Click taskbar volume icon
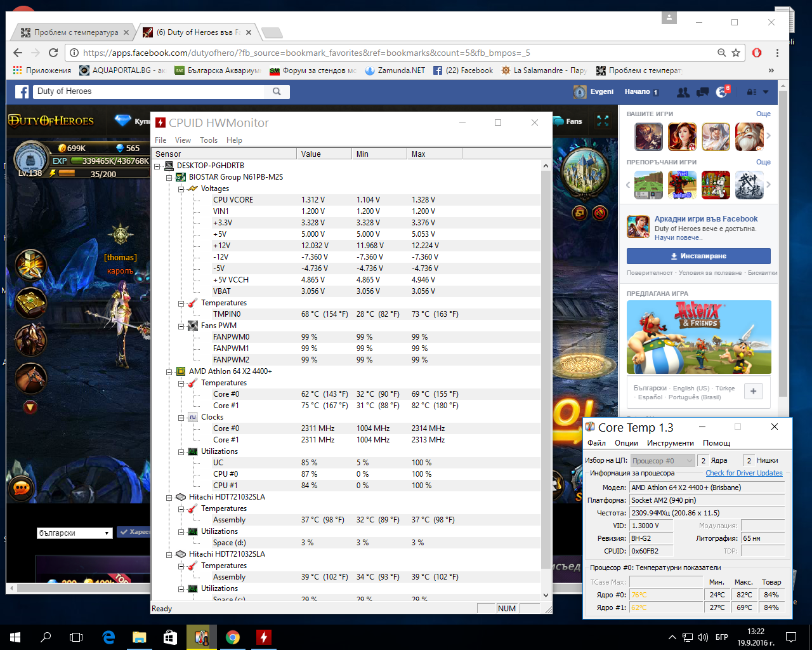This screenshot has height=650, width=812. [x=703, y=637]
